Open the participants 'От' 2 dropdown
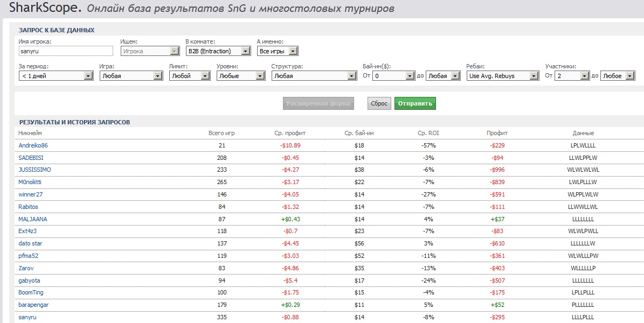 (572, 76)
